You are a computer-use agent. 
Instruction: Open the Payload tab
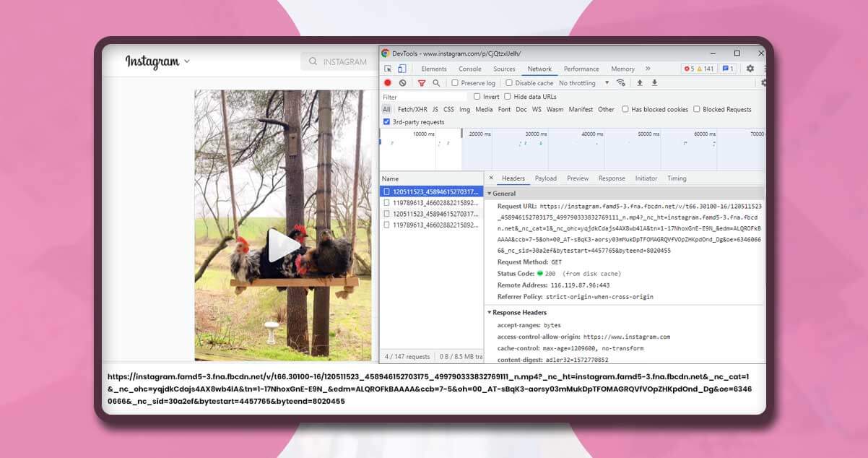click(x=546, y=178)
